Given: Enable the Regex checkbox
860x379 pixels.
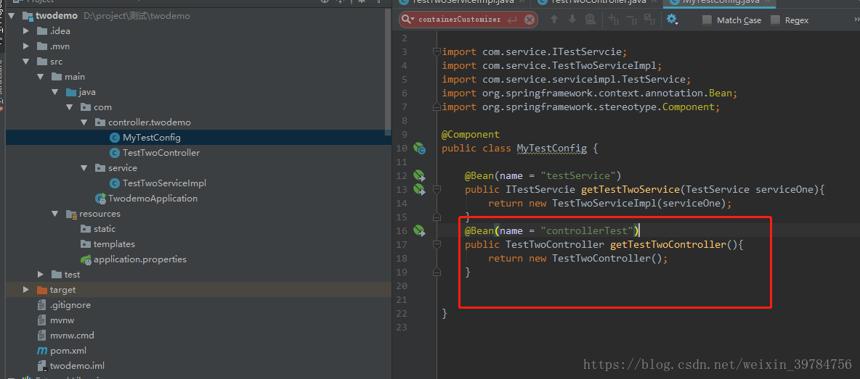Looking at the screenshot, I should click(x=775, y=20).
